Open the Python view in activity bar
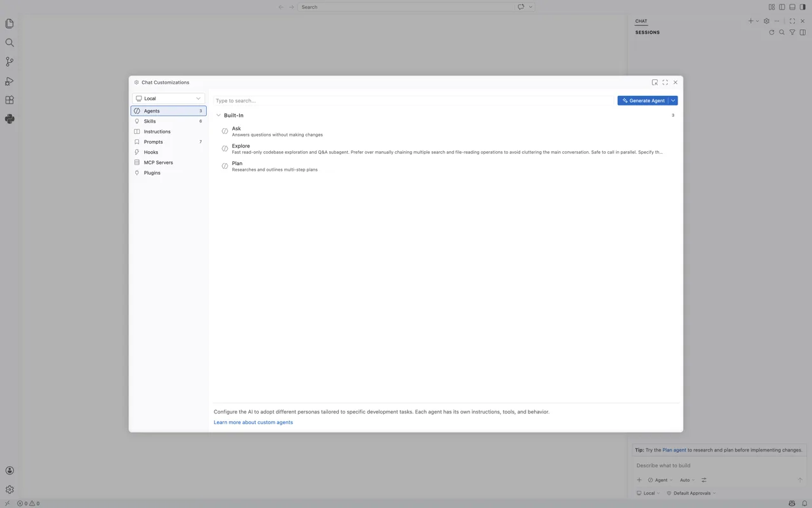 click(10, 119)
